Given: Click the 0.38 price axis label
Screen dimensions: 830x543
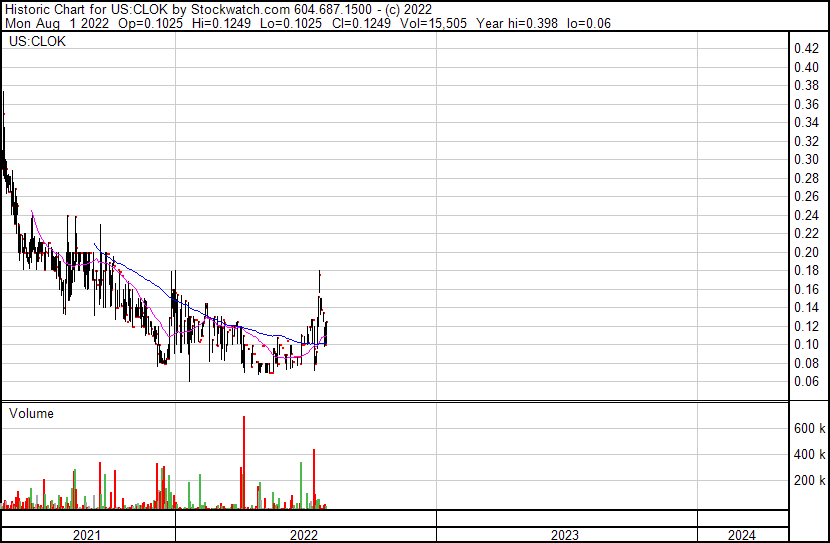Looking at the screenshot, I should (x=807, y=86).
